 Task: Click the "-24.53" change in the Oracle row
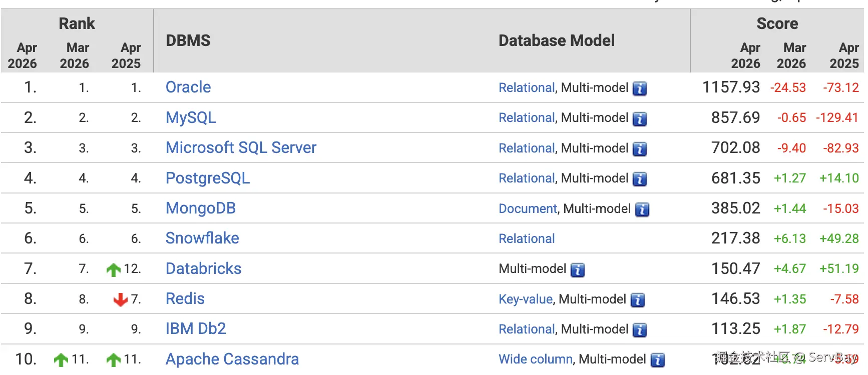pos(788,87)
